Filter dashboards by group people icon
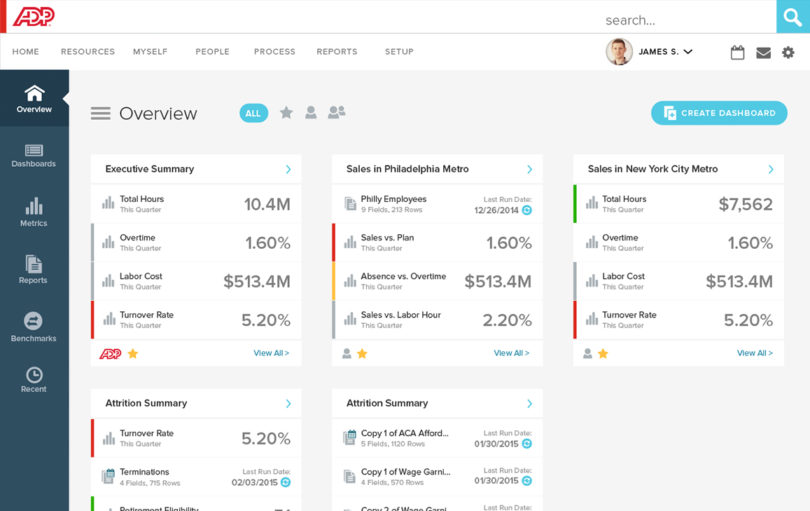 pyautogui.click(x=336, y=112)
